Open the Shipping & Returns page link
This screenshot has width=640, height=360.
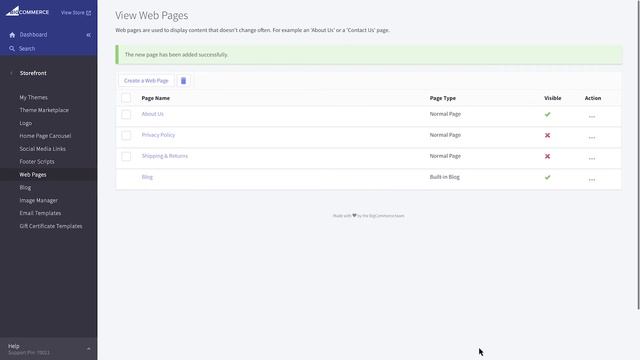click(164, 156)
